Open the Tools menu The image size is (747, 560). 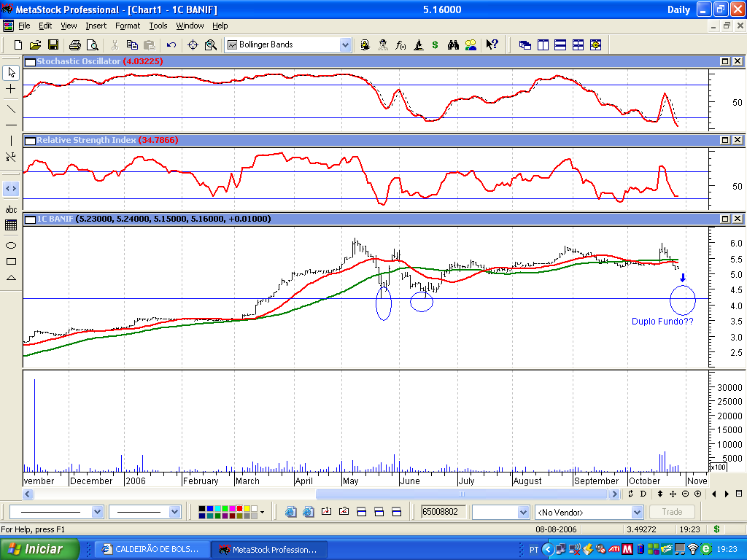coord(158,26)
